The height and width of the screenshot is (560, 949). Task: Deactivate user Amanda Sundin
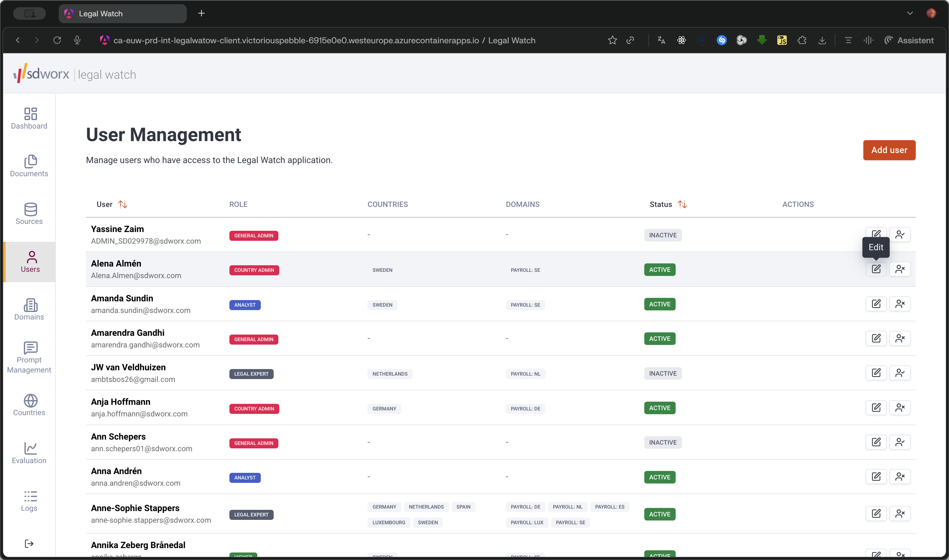[900, 304]
